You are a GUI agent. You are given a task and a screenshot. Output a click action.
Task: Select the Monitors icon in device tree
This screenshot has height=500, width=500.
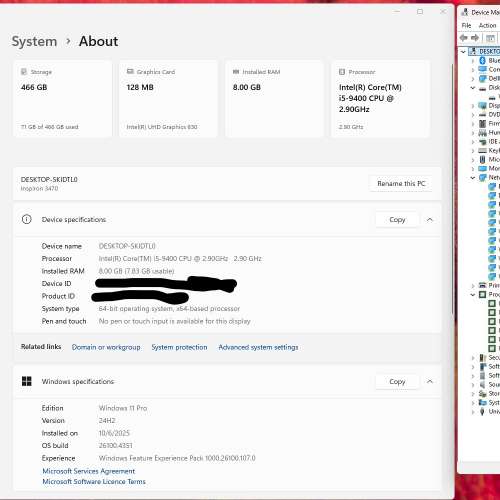[x=482, y=168]
